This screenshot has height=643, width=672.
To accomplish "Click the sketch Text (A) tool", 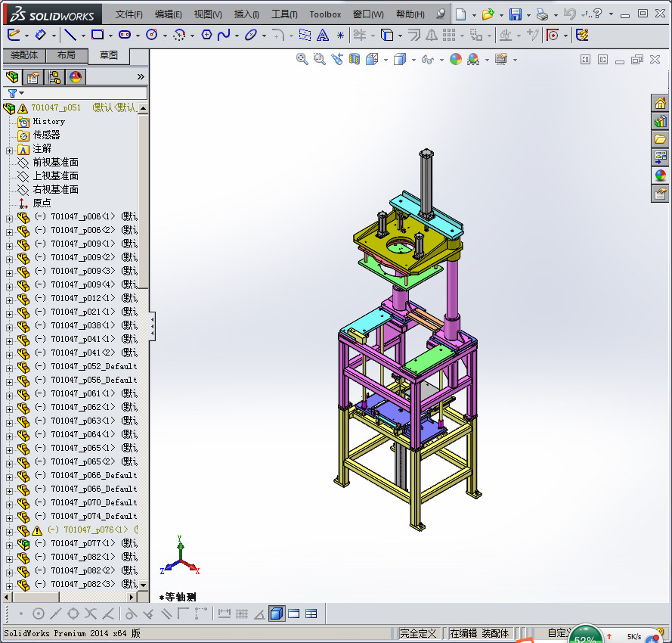I will 322,35.
